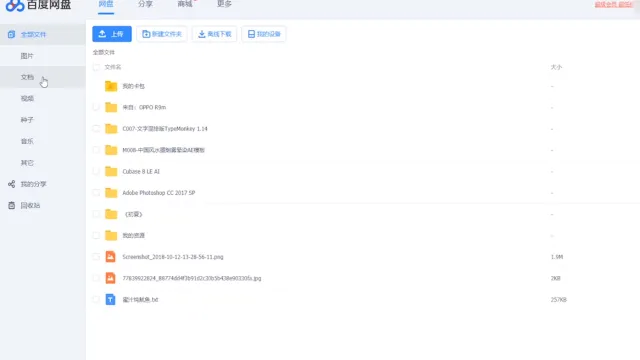The width and height of the screenshot is (640, 360).
Task: Select 全部文件 in the sidebar
Action: [x=33, y=34]
